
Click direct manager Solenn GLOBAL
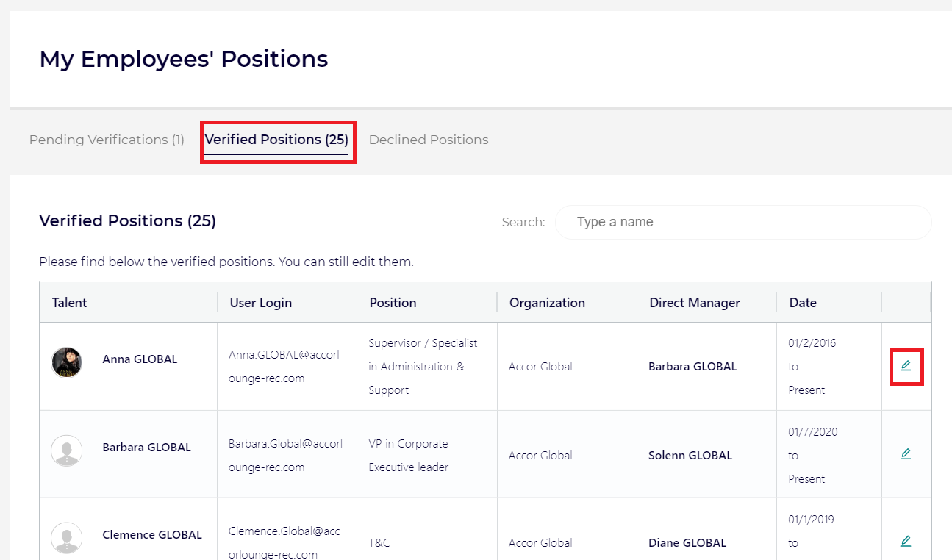point(690,455)
